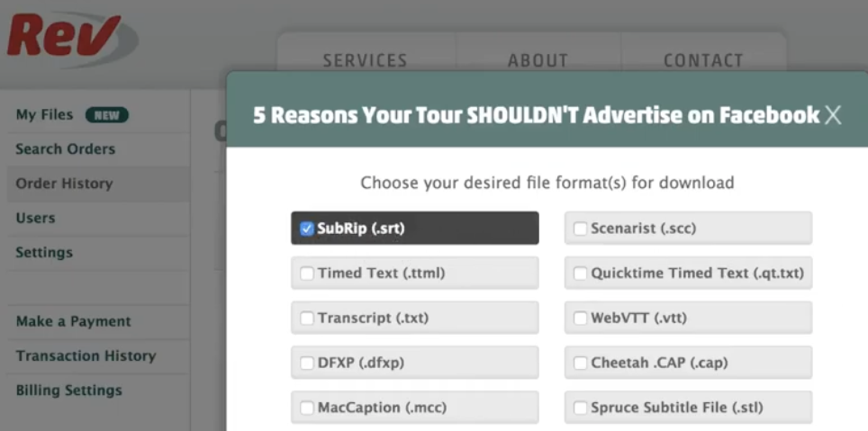Select the MacCaption (.mcc) checkbox
868x431 pixels.
(x=307, y=408)
